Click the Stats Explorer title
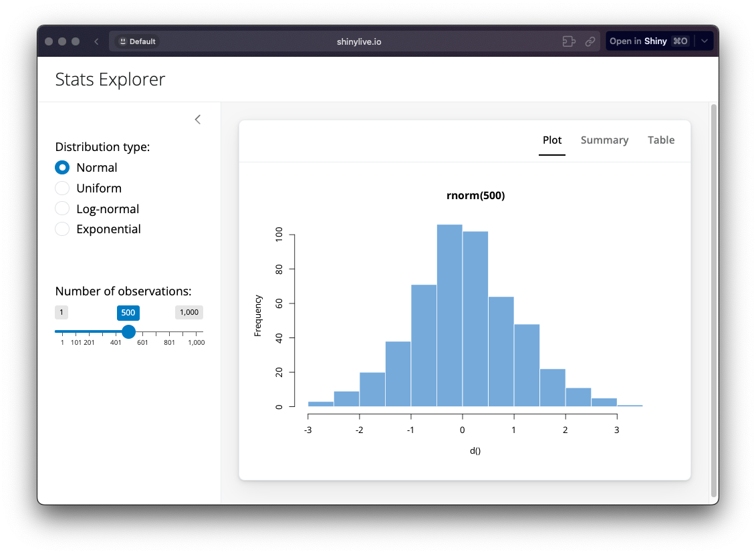The width and height of the screenshot is (756, 554). click(110, 80)
